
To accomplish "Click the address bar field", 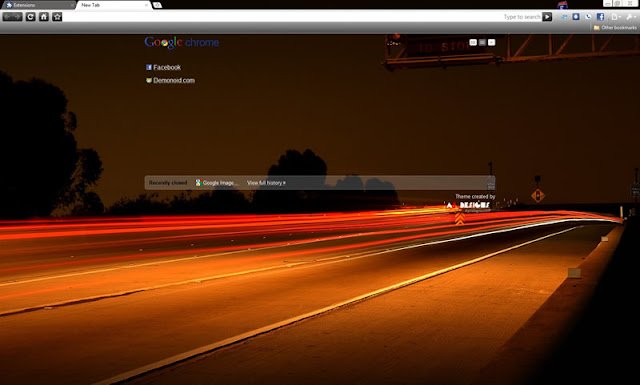I will 282,17.
